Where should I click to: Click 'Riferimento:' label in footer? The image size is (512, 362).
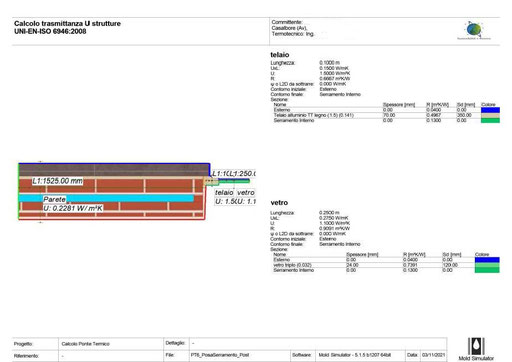click(26, 356)
